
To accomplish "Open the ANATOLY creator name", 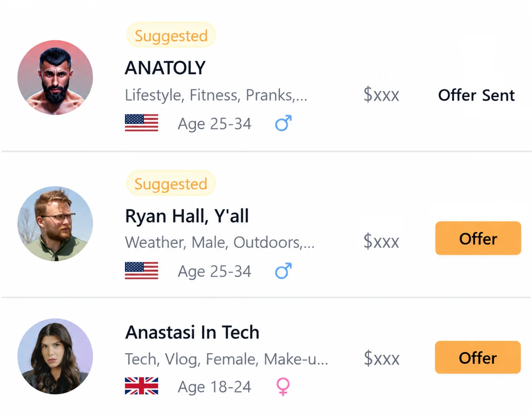I will (x=165, y=68).
